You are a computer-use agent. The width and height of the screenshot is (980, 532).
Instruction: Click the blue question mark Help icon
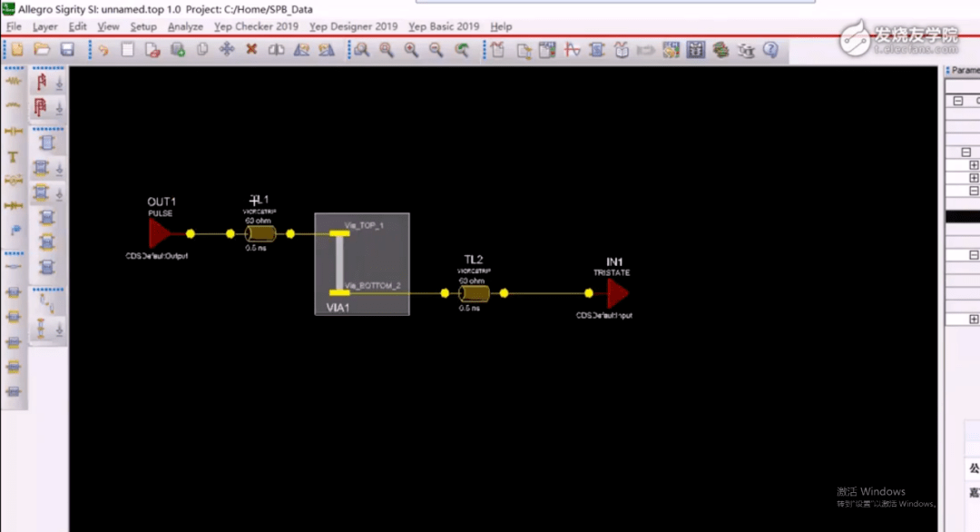(770, 49)
